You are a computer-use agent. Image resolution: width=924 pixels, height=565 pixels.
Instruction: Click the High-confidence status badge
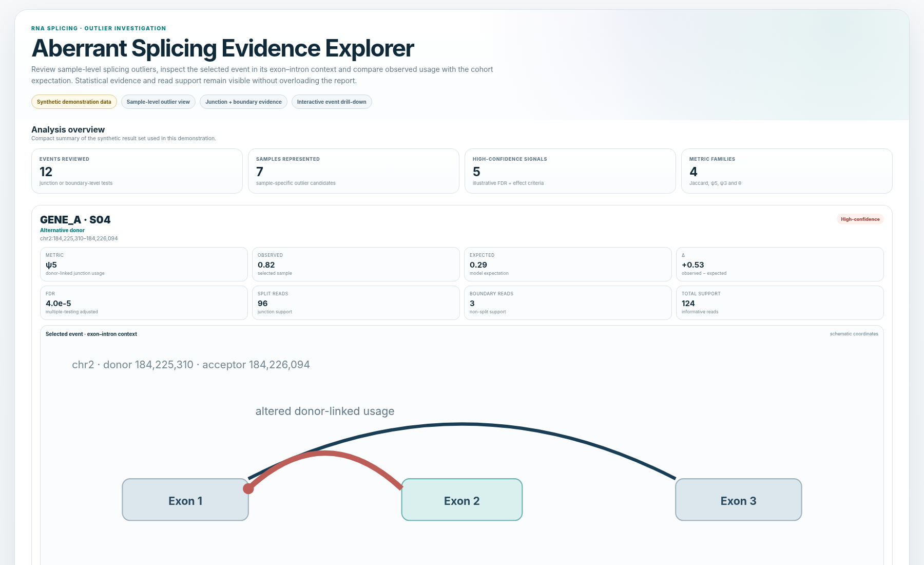(x=860, y=219)
